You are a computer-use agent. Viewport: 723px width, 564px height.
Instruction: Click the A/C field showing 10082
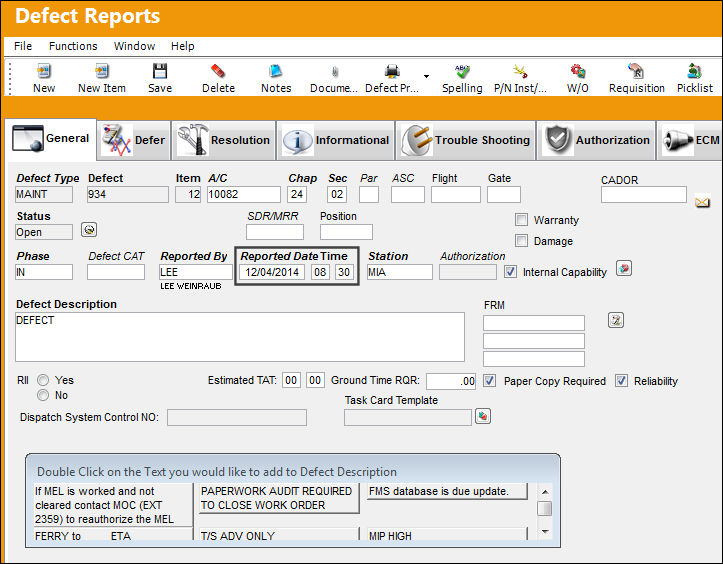point(243,194)
